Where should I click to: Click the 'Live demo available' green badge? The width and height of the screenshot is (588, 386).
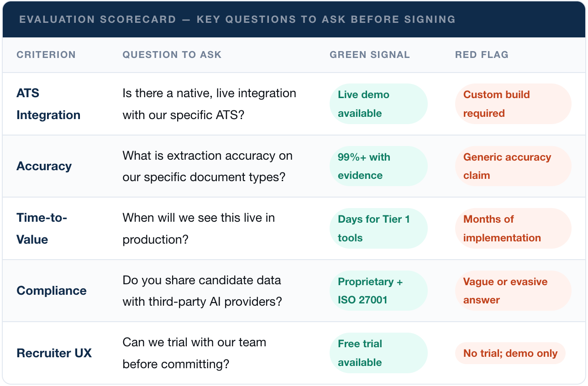378,104
